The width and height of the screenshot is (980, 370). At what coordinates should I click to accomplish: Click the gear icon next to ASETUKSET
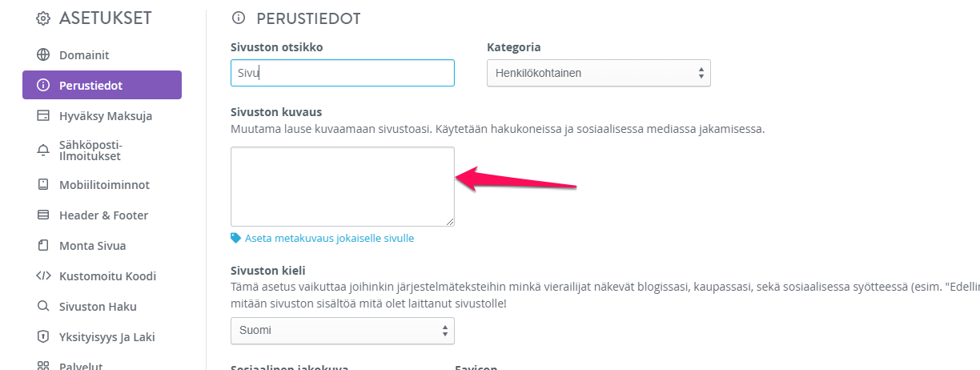click(x=43, y=18)
